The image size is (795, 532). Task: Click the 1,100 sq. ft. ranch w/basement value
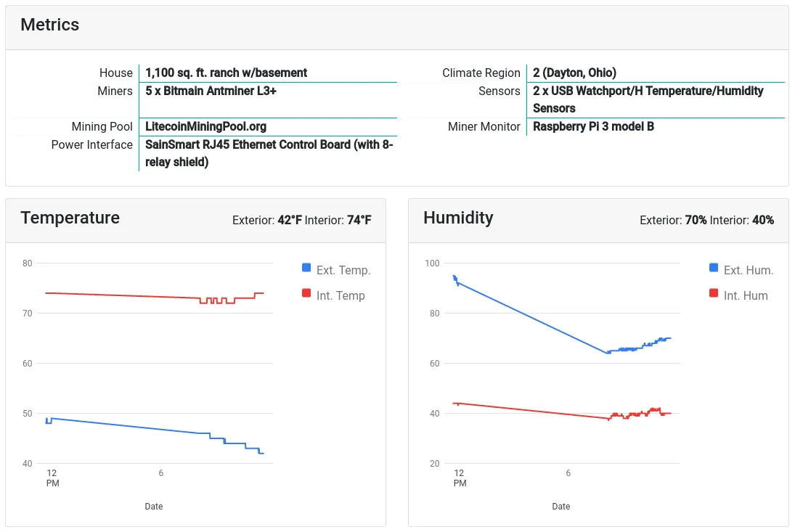226,73
